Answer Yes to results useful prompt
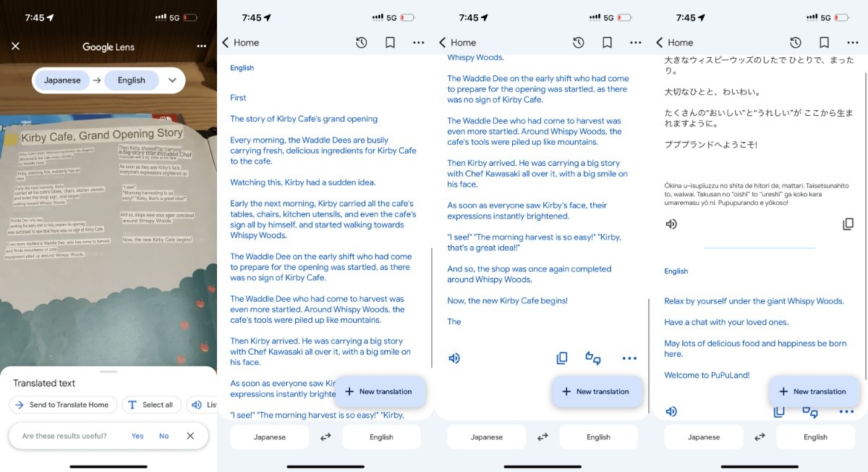 point(137,436)
